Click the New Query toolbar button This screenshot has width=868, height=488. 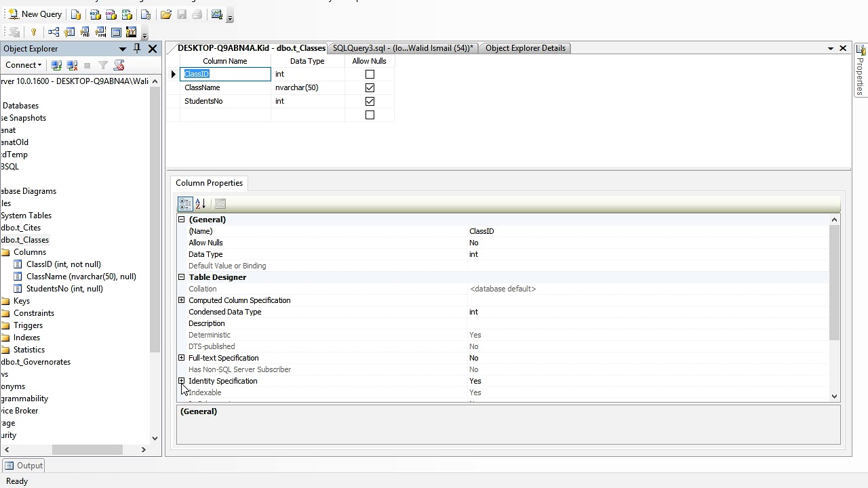click(x=35, y=14)
